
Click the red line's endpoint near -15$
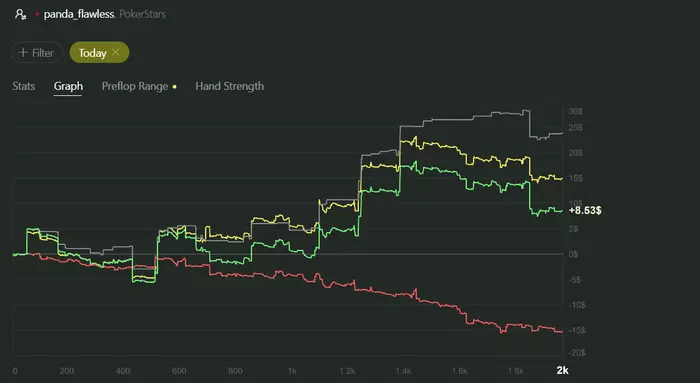pos(561,331)
